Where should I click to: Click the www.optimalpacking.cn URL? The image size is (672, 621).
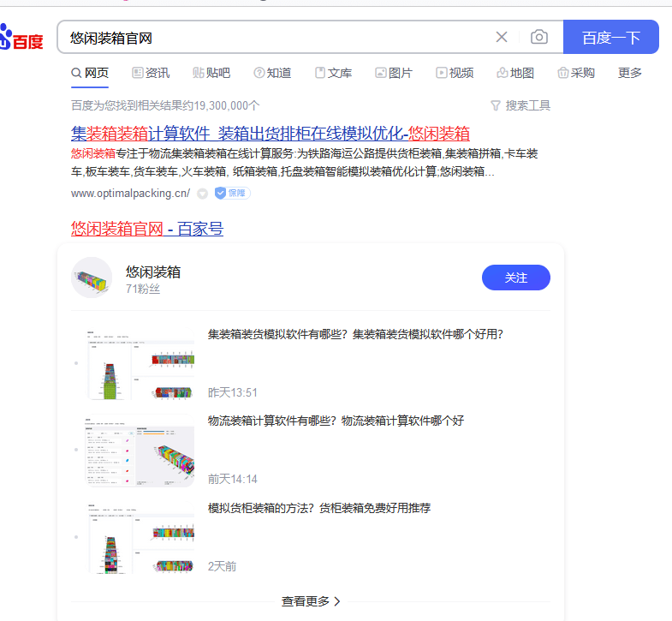(x=130, y=194)
